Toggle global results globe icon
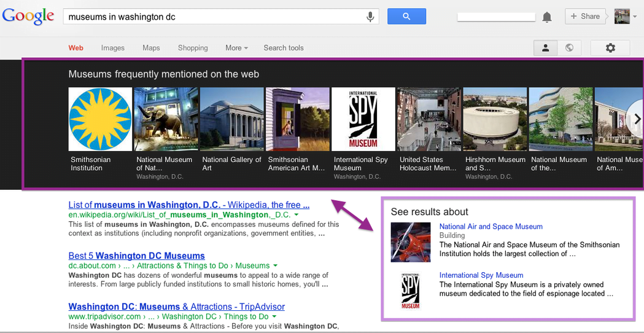The image size is (644, 333). (569, 48)
